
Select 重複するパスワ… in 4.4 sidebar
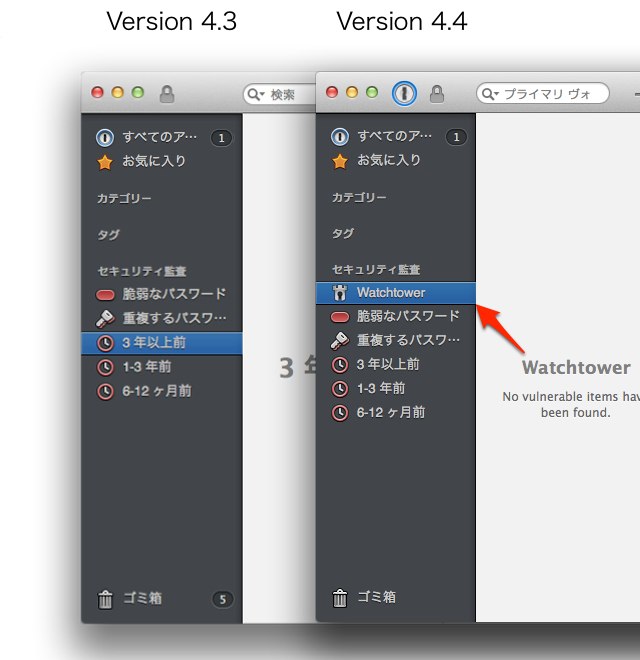[x=396, y=340]
